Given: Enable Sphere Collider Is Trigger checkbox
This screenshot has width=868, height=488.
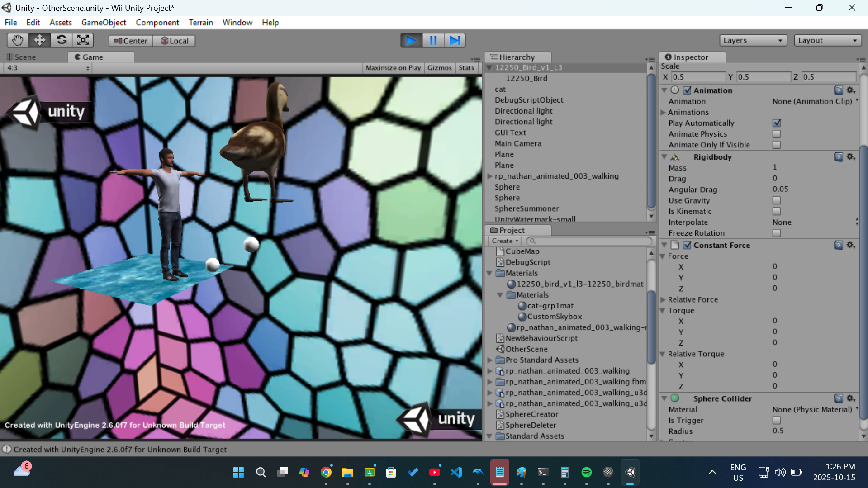Looking at the screenshot, I should [x=777, y=420].
